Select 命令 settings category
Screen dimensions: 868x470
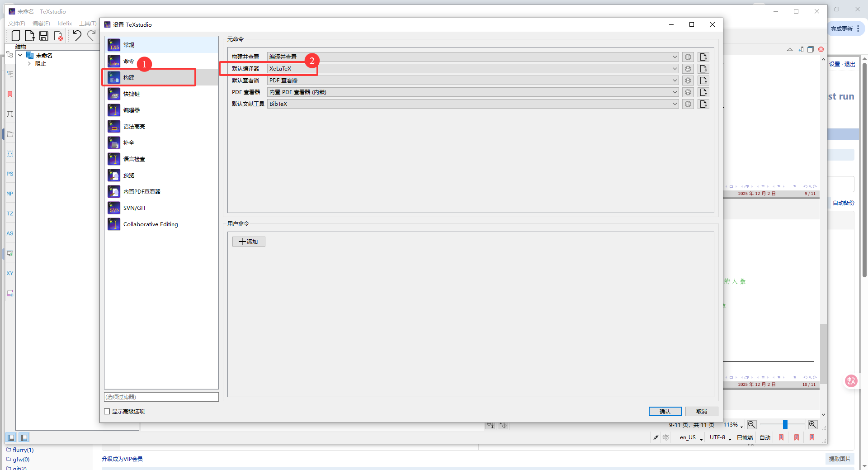coord(161,61)
